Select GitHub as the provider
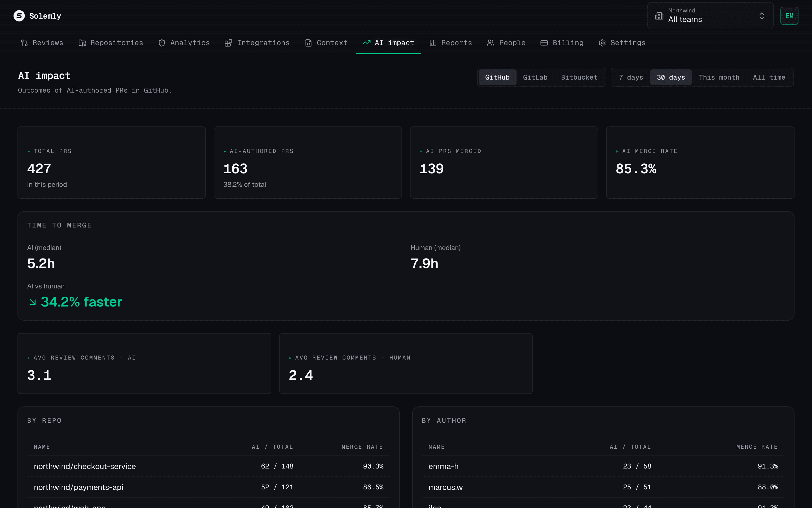The width and height of the screenshot is (812, 508). 497,77
